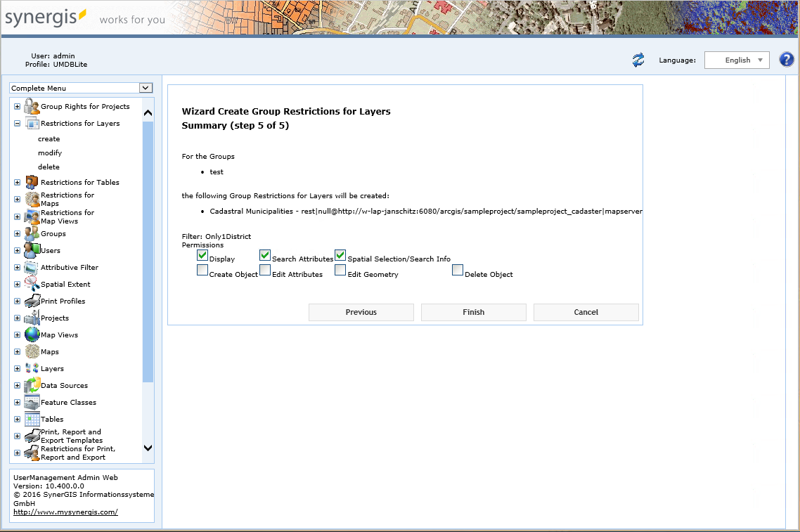This screenshot has width=800, height=532.
Task: Enable the Delete Object permission
Action: point(458,270)
